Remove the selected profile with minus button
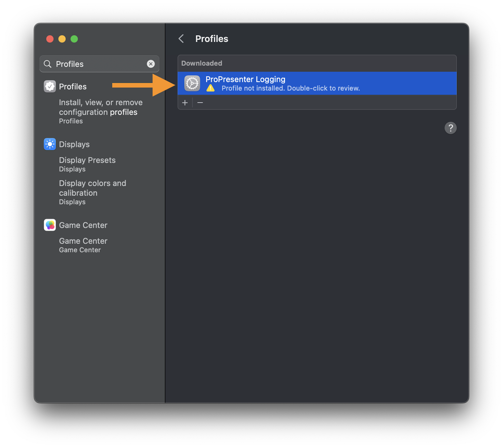The width and height of the screenshot is (503, 448). coord(200,102)
